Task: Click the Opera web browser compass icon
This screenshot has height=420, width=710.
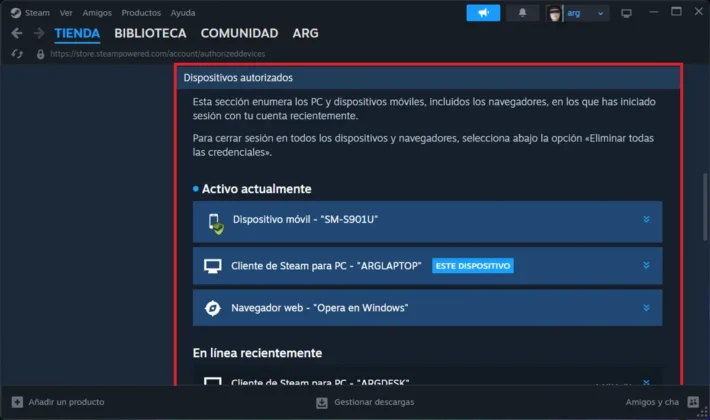Action: click(212, 308)
